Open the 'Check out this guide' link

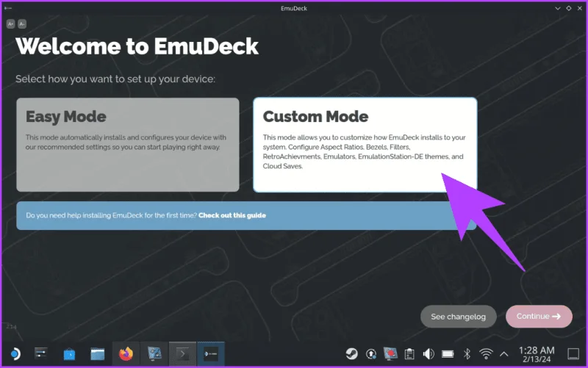[232, 215]
